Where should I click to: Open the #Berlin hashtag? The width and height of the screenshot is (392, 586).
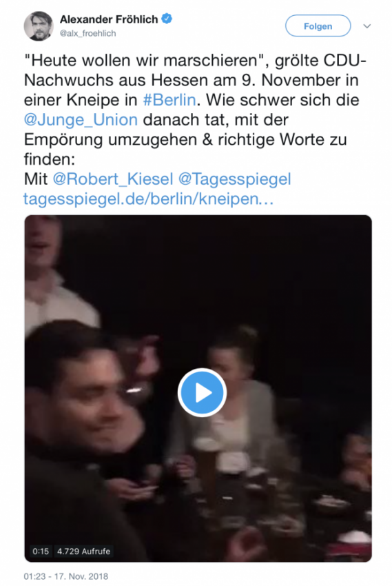point(169,100)
